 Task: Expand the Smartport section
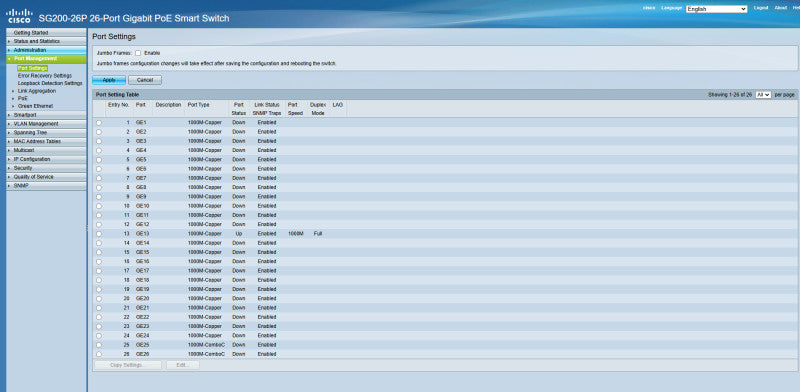pyautogui.click(x=46, y=115)
